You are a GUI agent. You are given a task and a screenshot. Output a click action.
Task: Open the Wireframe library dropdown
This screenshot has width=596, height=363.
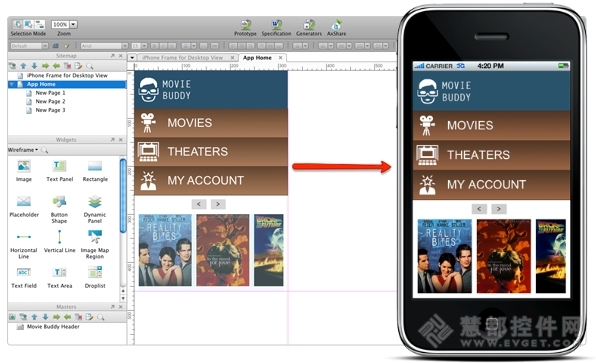click(x=23, y=150)
